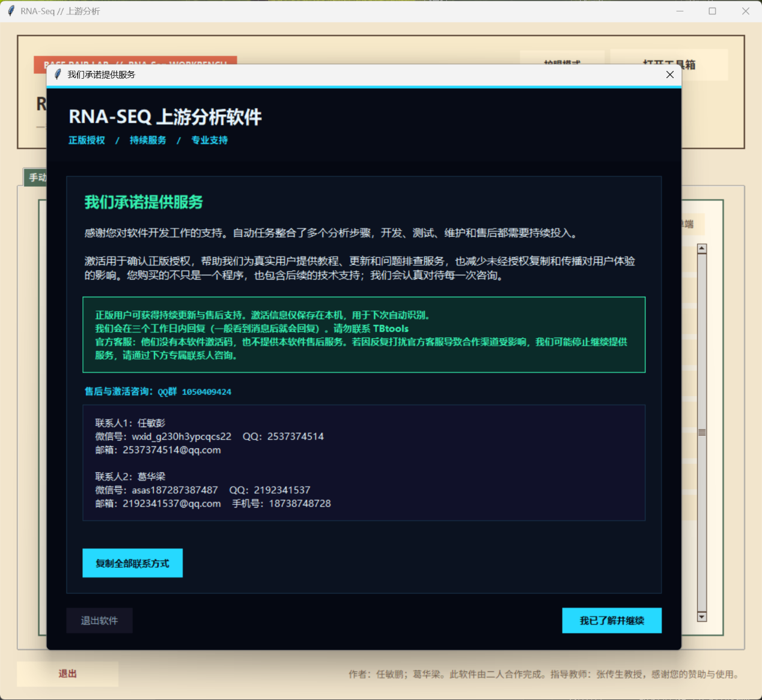Maximize the RNA-Seq main window
The width and height of the screenshot is (762, 700).
[x=712, y=11]
